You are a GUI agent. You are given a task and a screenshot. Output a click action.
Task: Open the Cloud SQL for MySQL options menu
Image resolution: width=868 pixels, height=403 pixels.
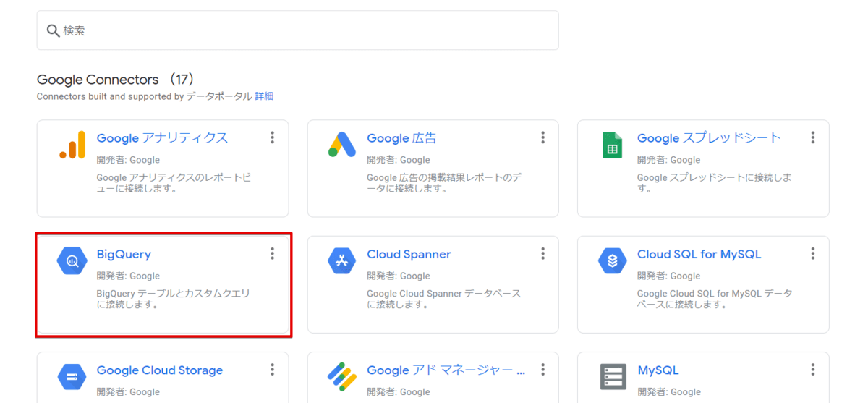tap(813, 253)
